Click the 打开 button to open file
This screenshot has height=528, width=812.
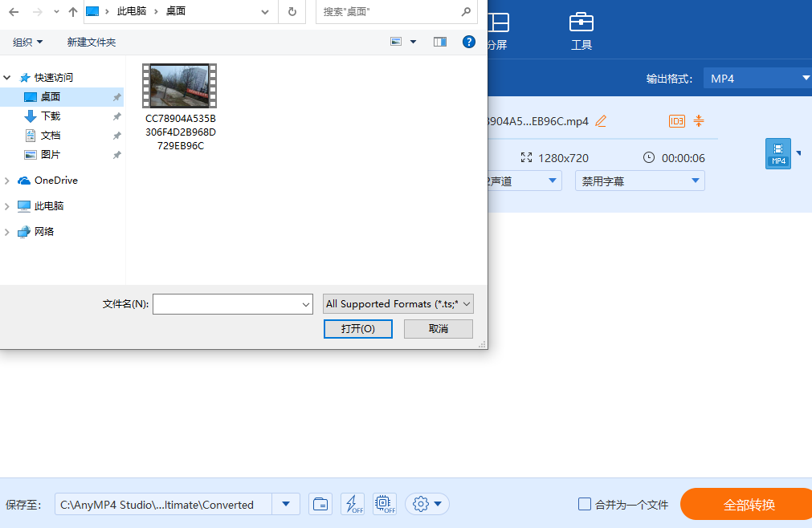357,328
